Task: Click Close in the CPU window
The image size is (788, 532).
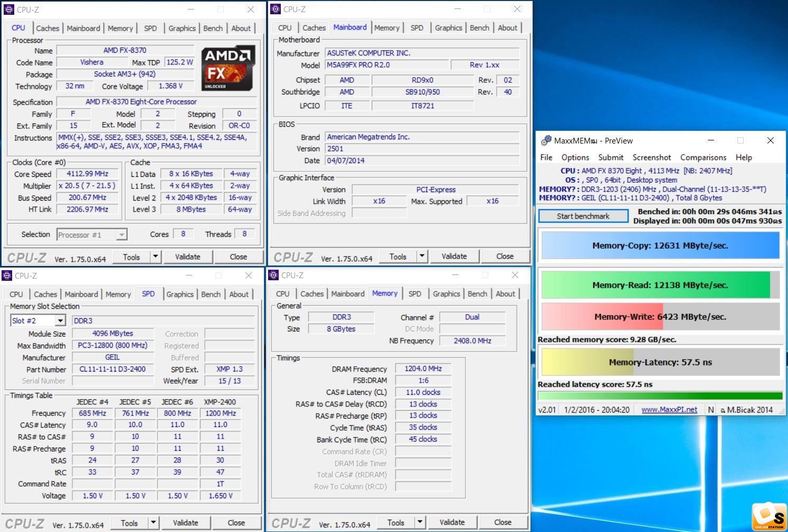Action: (x=239, y=257)
